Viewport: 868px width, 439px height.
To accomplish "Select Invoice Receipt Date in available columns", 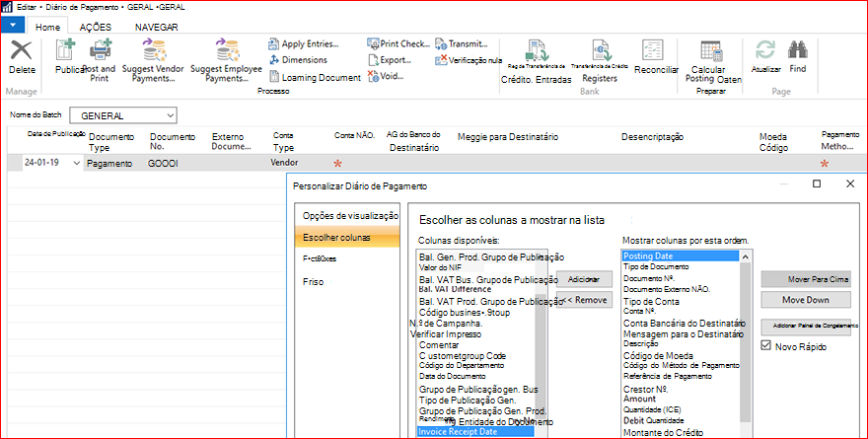I will [475, 432].
